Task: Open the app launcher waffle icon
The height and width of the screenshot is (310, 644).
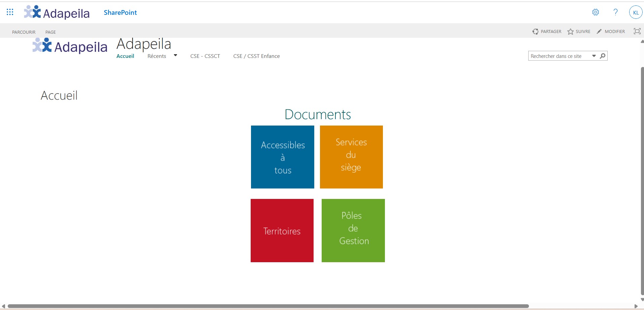Action: 10,12
